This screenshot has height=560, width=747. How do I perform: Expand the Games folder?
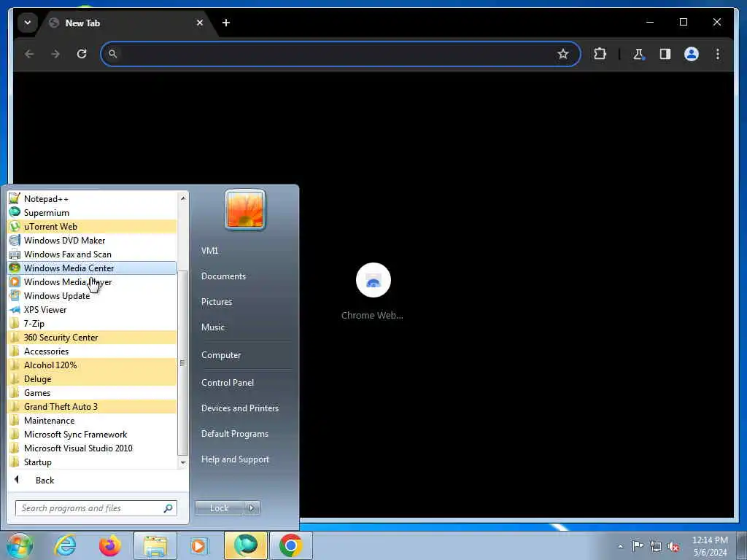click(92, 393)
